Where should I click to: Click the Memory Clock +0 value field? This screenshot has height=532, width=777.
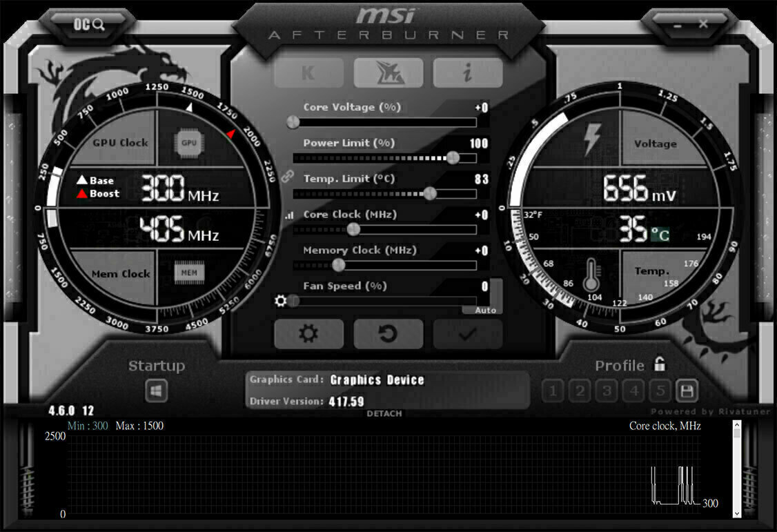click(x=481, y=250)
